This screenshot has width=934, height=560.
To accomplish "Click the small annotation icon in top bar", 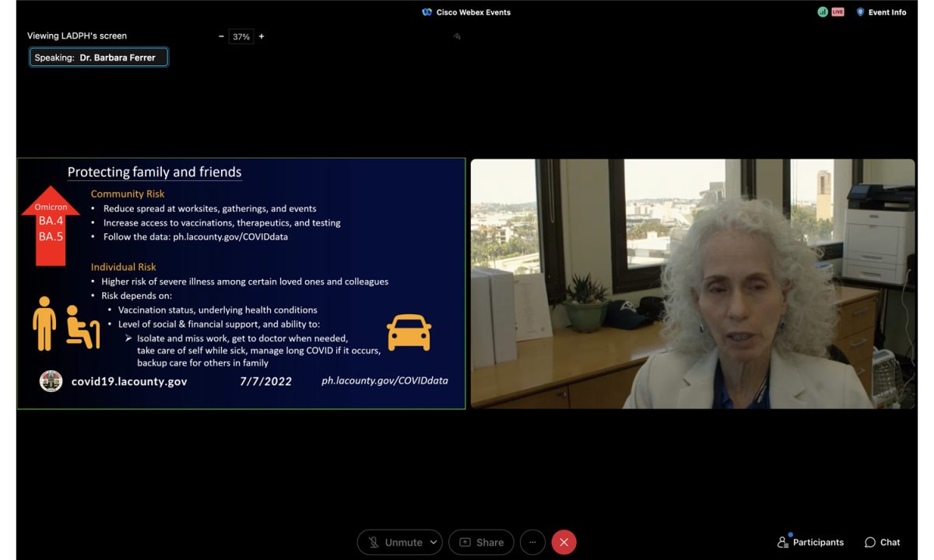I will coord(457,36).
